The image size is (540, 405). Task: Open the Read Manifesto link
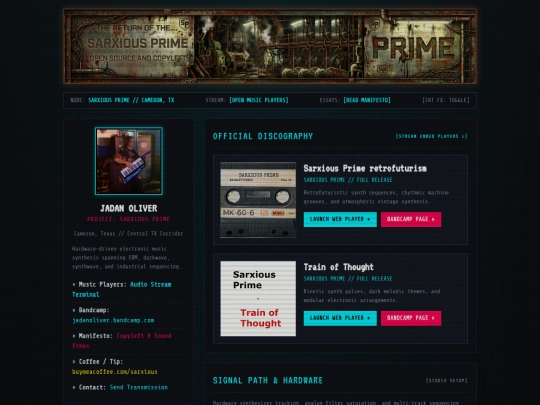[x=367, y=100]
